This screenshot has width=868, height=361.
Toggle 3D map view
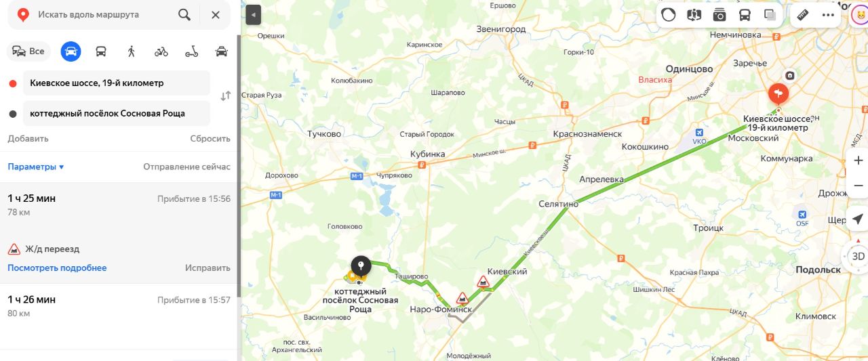click(x=858, y=256)
